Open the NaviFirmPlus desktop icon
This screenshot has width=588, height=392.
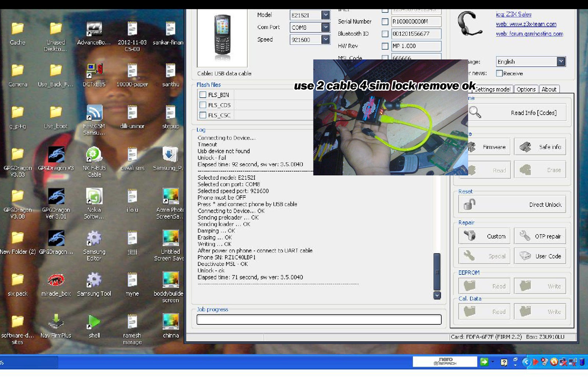click(x=56, y=326)
